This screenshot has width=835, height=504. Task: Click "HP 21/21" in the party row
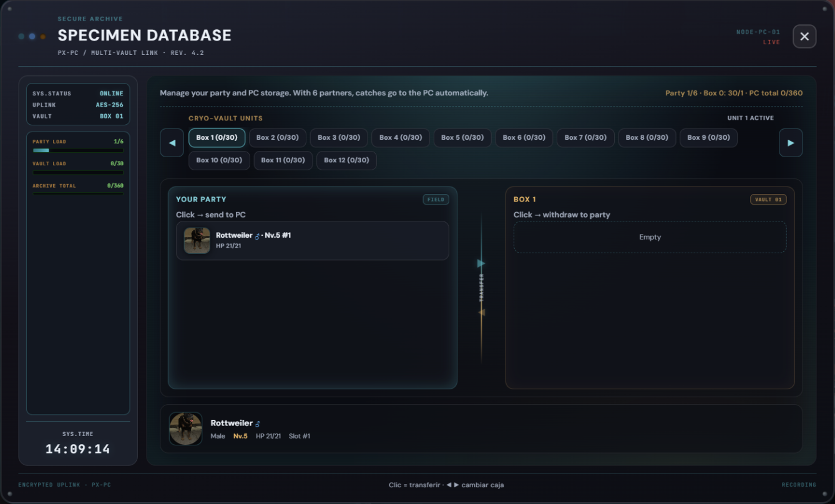pos(228,246)
